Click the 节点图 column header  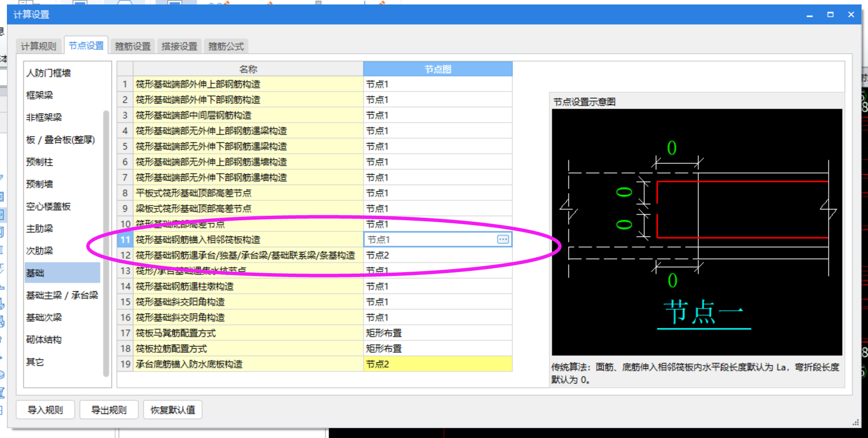coord(437,69)
